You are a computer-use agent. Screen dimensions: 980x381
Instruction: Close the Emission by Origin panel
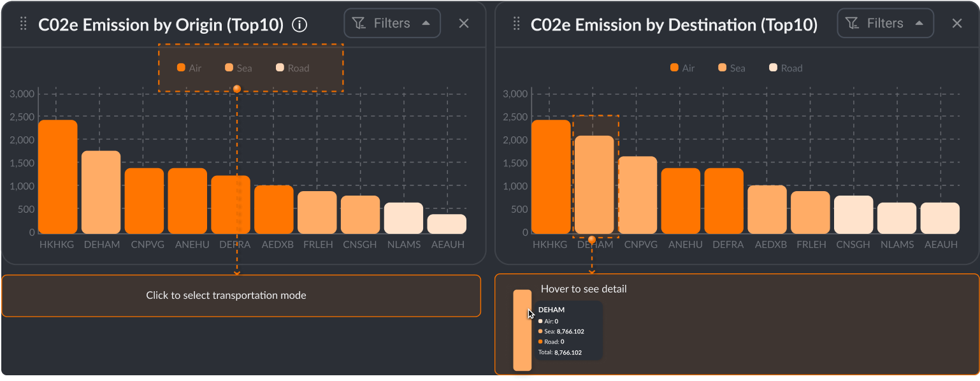coord(464,24)
